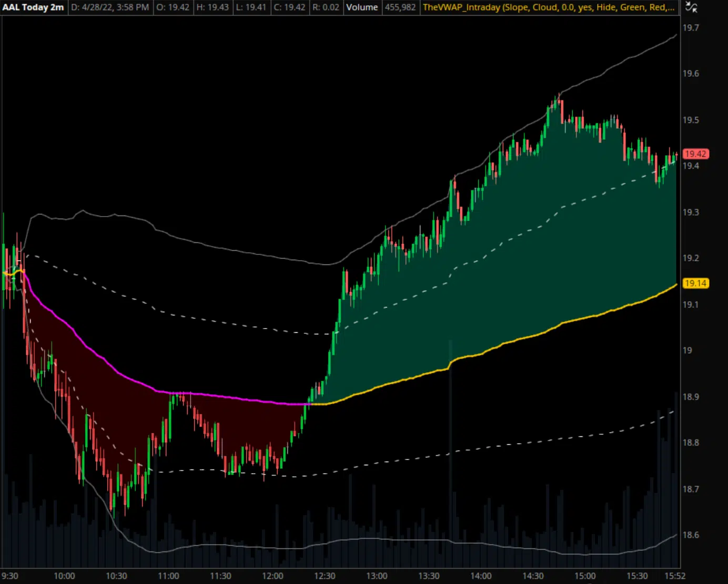Click the 13:00 time axis label

377,576
